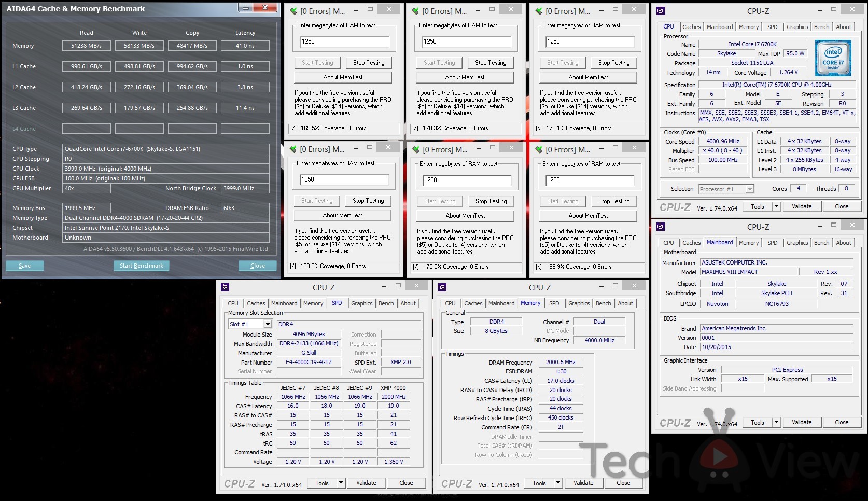Click BIOS Date value 10/20/2015
The width and height of the screenshot is (868, 501).
pyautogui.click(x=776, y=347)
